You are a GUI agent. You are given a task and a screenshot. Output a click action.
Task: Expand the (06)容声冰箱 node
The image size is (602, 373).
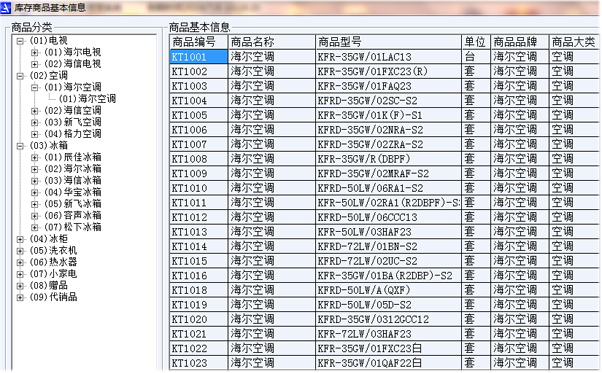35,216
